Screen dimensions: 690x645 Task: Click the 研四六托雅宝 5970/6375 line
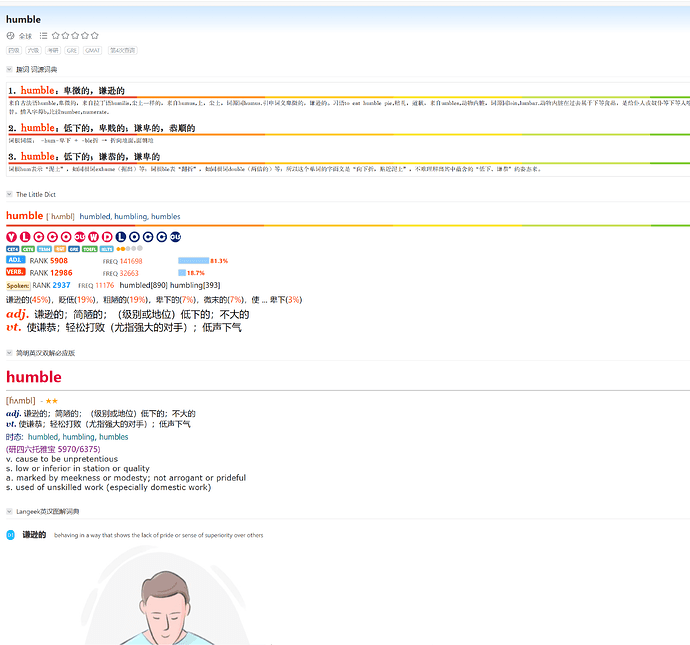(53, 449)
